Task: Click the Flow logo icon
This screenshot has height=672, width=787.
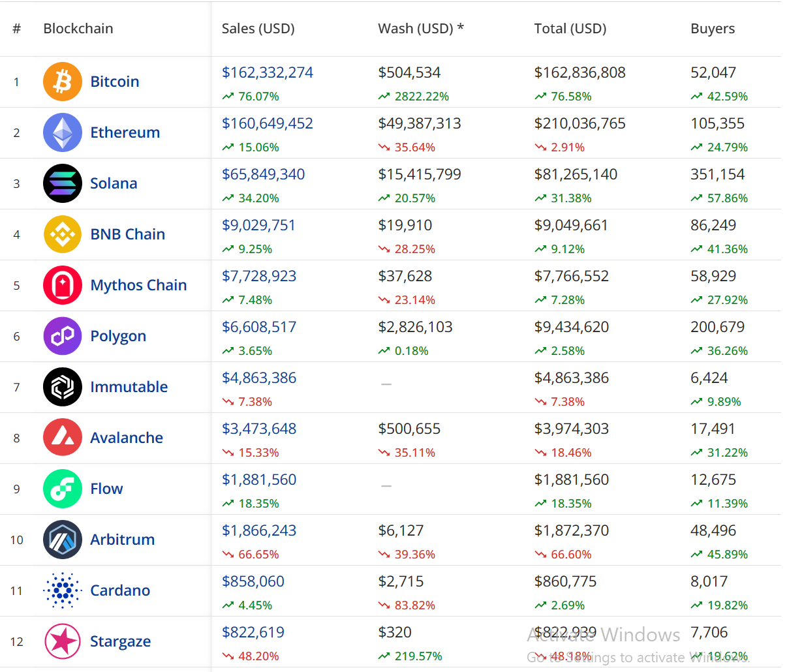Action: coord(63,489)
